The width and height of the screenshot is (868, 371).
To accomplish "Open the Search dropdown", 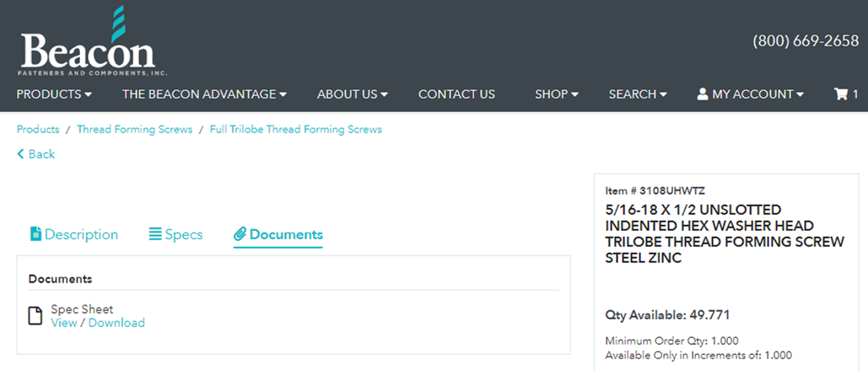I will click(x=638, y=94).
